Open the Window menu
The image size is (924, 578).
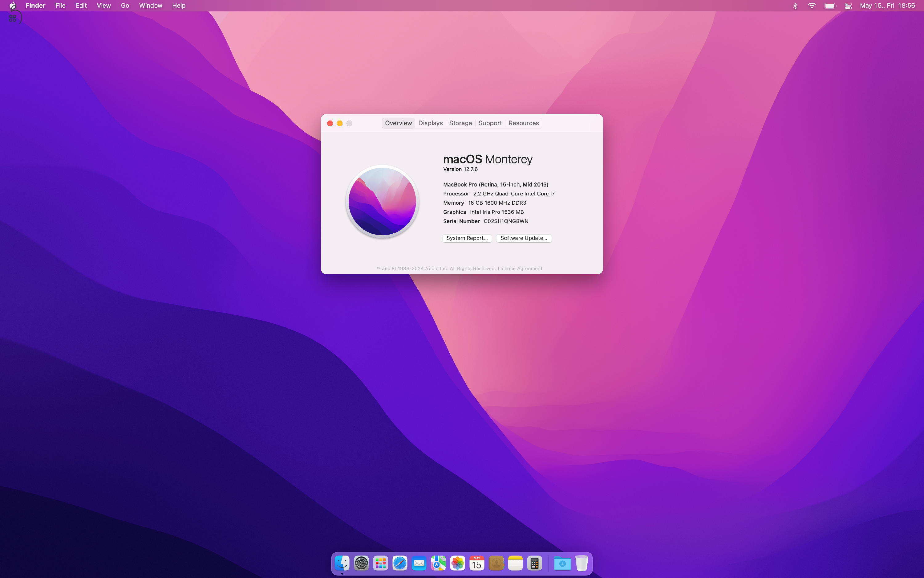pos(150,5)
